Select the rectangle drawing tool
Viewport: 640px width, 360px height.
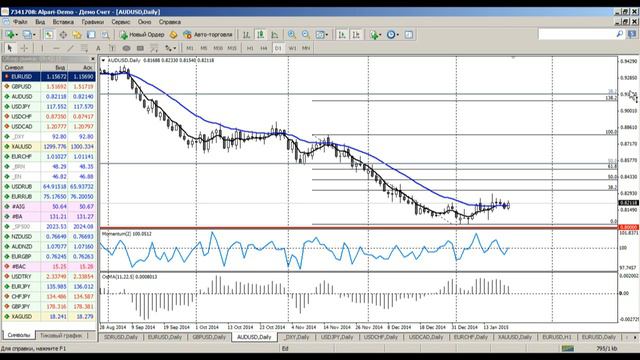pos(140,48)
